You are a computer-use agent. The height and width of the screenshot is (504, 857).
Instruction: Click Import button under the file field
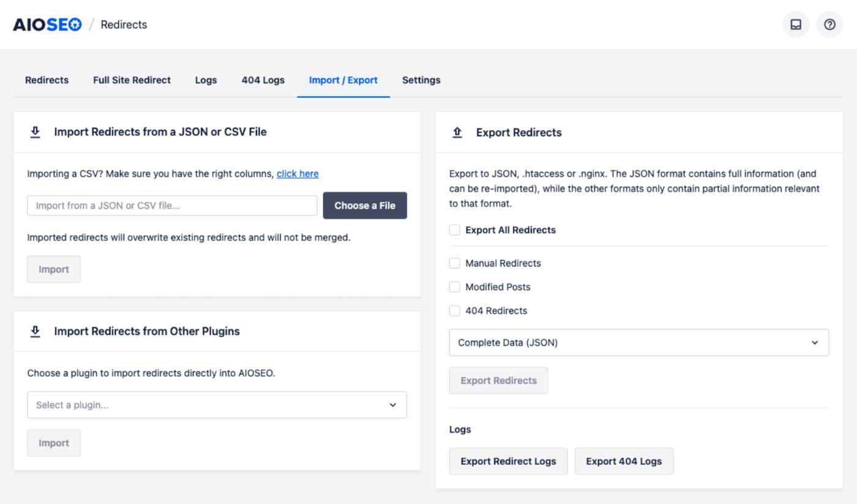[x=54, y=269]
